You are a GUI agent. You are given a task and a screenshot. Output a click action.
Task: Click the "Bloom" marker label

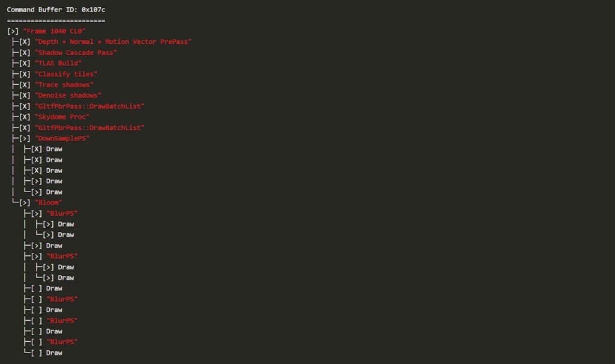pyautogui.click(x=48, y=202)
